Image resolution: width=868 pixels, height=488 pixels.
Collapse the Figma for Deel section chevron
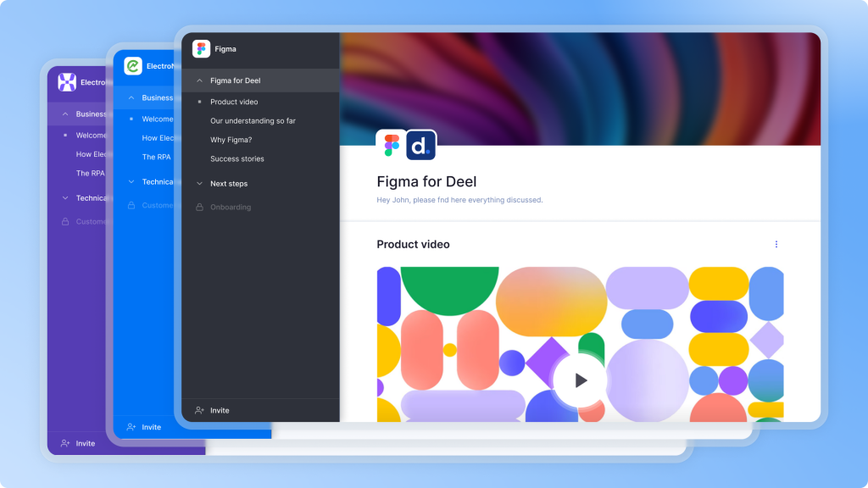point(199,80)
